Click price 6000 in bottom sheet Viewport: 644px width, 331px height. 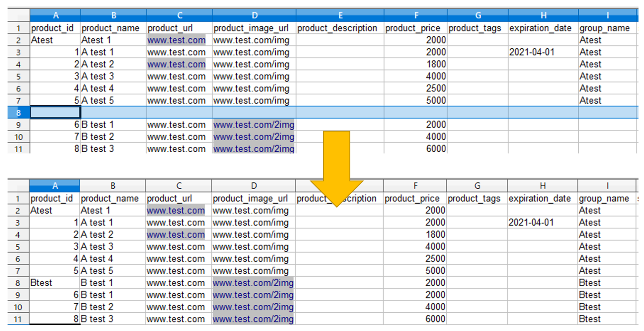[435, 319]
